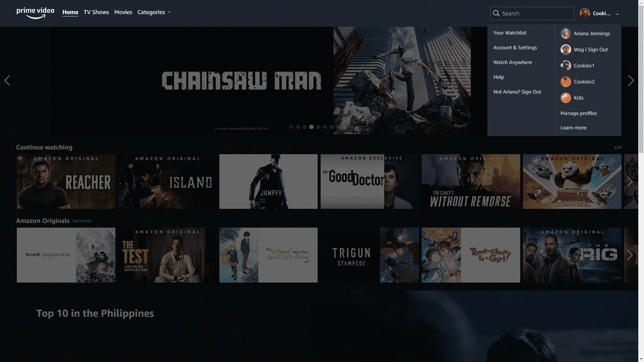The width and height of the screenshot is (644, 362).
Task: Switch to the Kids profile avatar
Action: 566,98
